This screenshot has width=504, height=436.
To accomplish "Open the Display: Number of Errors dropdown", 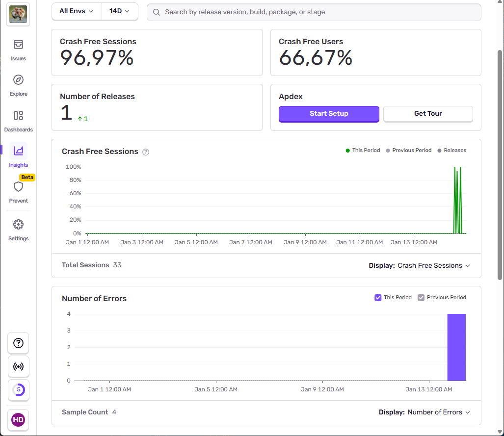I will click(424, 412).
